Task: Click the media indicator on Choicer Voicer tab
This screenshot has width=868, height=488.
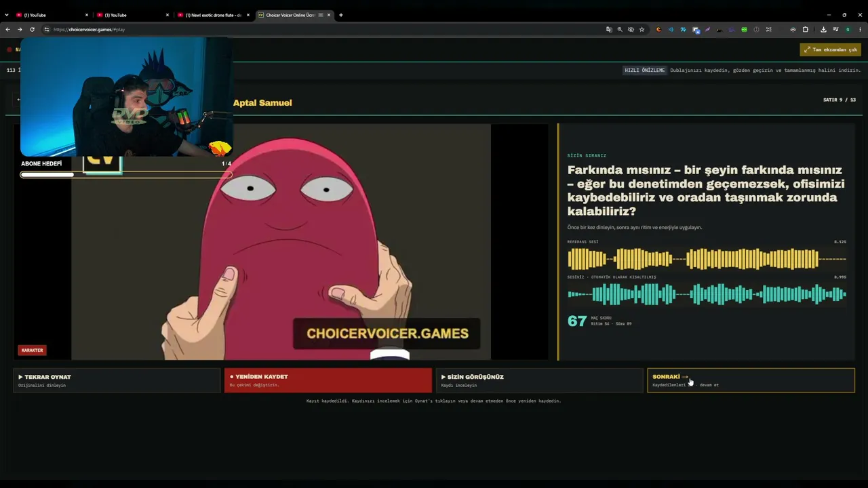Action: coord(321,15)
